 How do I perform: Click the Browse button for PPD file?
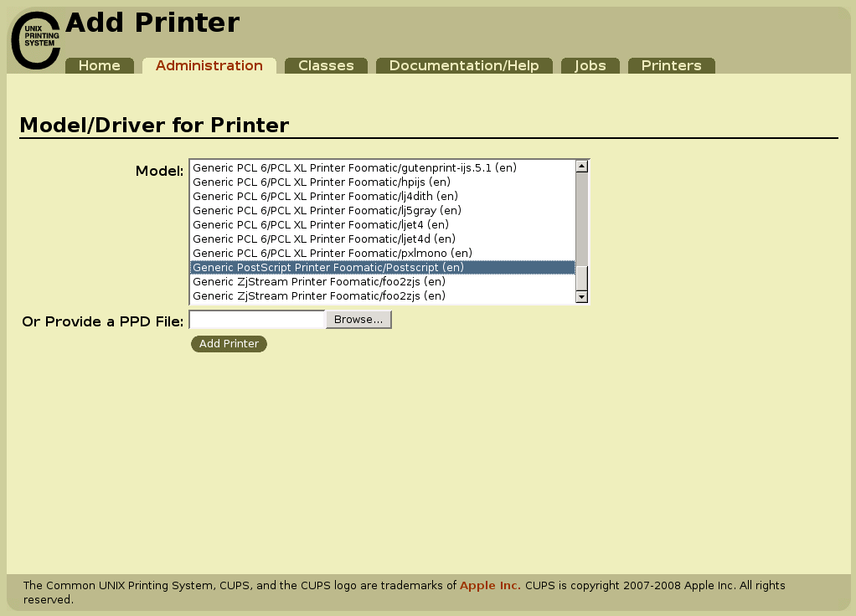[358, 319]
